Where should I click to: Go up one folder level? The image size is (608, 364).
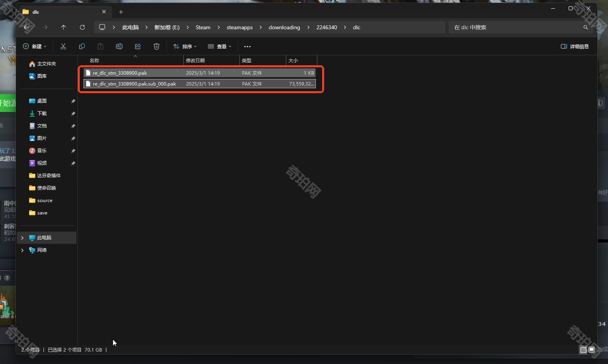click(64, 27)
